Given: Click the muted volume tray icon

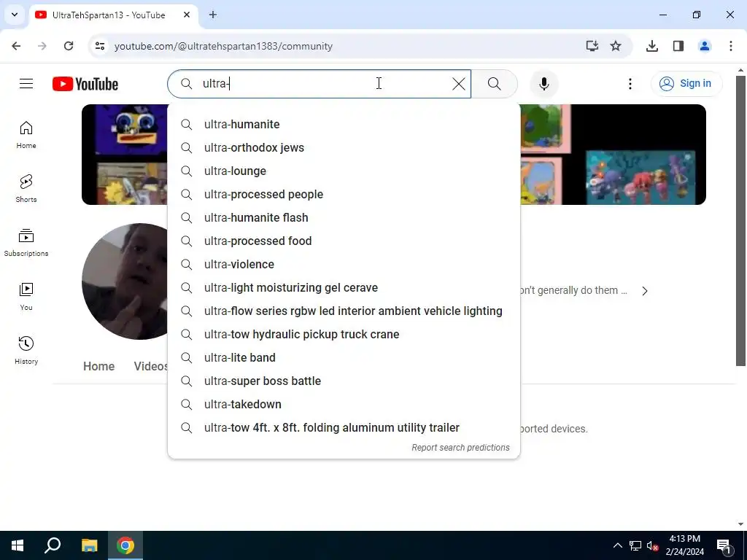Looking at the screenshot, I should pos(652,545).
